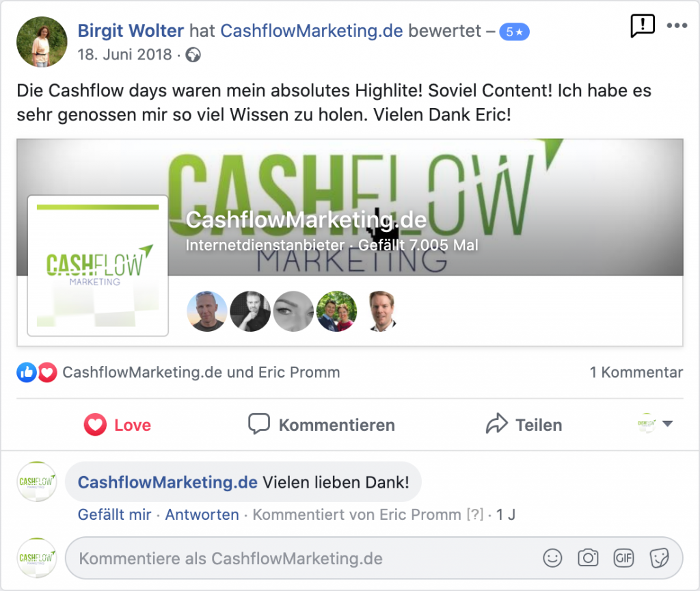700x591 pixels.
Task: Open the three-dot post options menu
Action: tap(677, 25)
